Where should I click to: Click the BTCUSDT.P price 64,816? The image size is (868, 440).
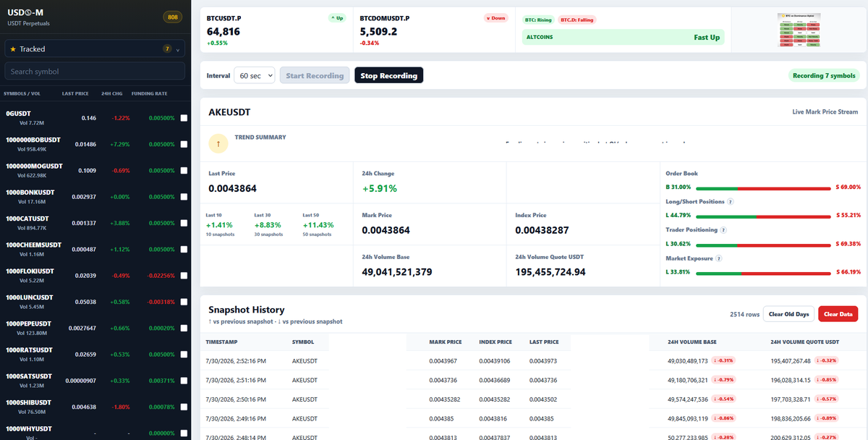(x=224, y=32)
